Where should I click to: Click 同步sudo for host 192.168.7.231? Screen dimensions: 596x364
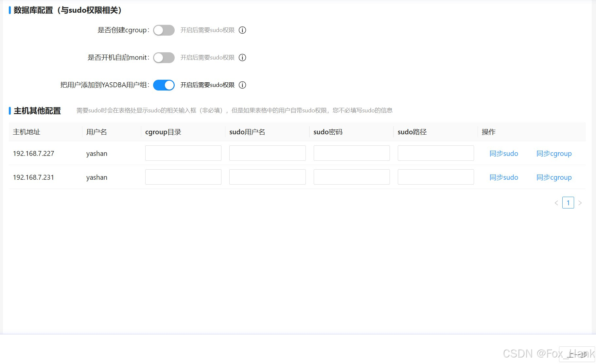coord(504,177)
